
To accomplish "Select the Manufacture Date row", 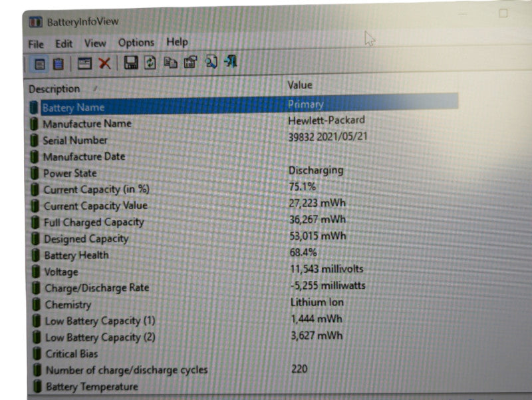I will point(243,156).
